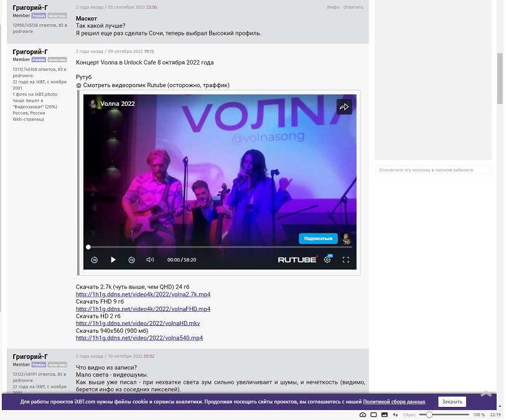Click the Volna 2022 video title

[x=118, y=103]
